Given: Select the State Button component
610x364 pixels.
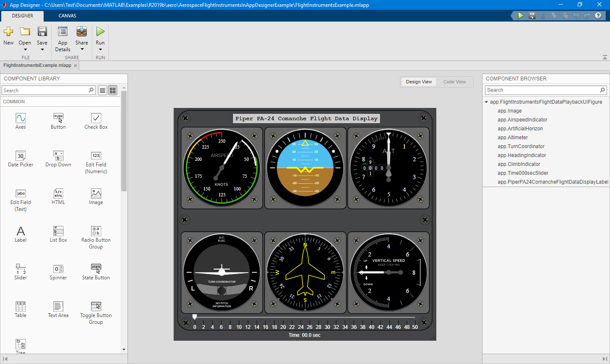Looking at the screenshot, I should (96, 272).
